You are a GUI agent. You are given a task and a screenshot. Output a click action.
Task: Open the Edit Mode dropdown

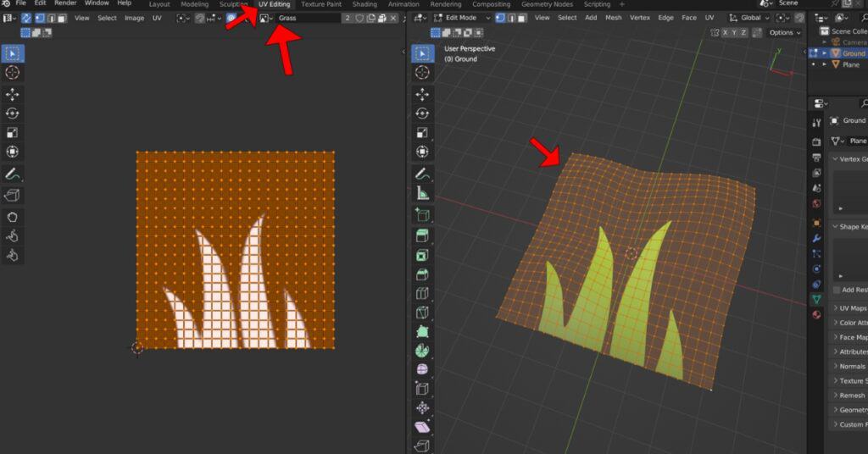[462, 18]
